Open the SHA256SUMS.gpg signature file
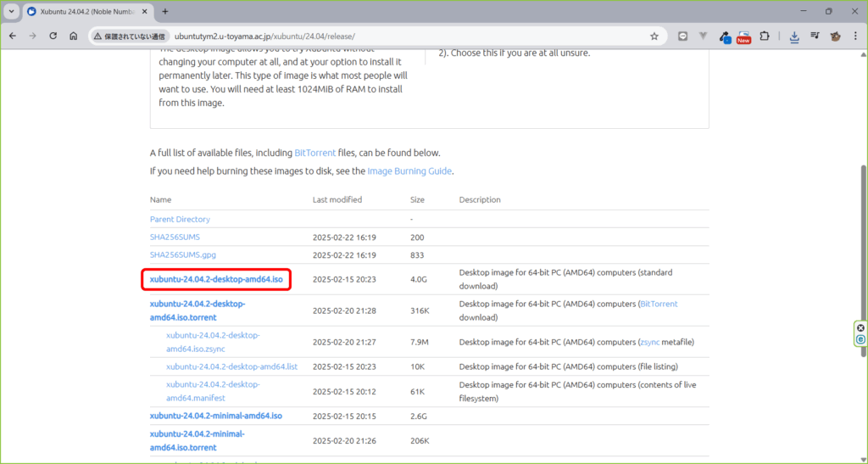 183,254
